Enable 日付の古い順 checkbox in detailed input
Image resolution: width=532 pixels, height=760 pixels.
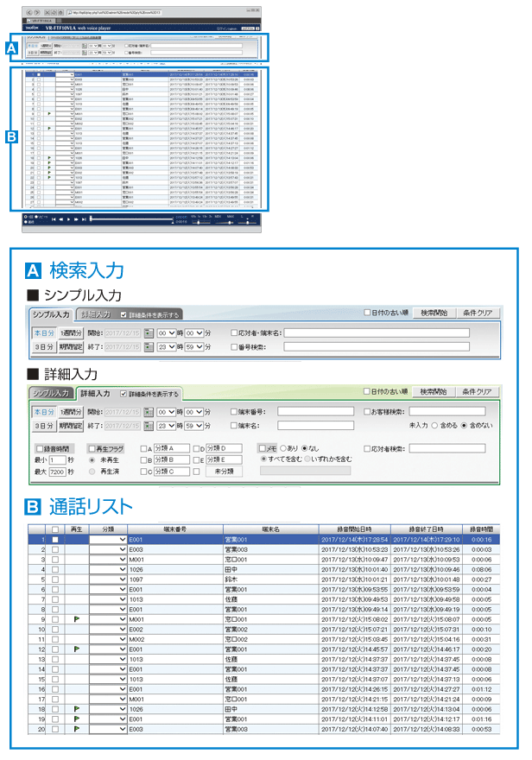(x=367, y=391)
